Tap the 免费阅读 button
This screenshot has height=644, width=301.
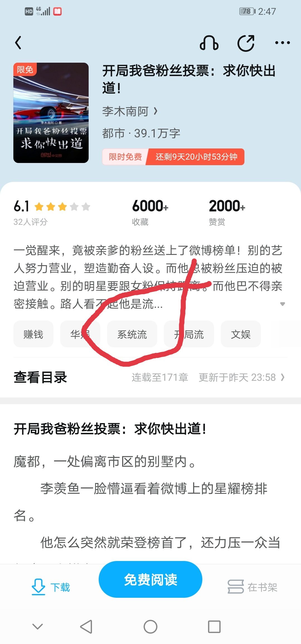pyautogui.click(x=151, y=579)
